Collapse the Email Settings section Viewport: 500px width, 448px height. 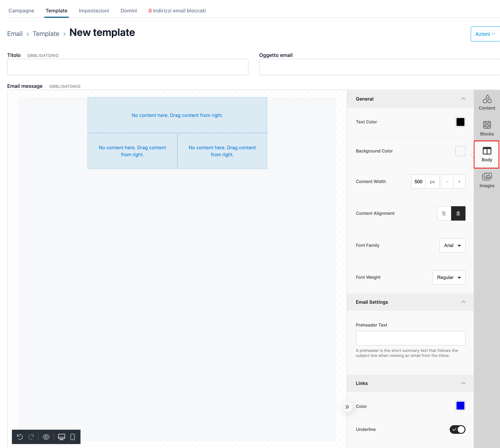[463, 302]
